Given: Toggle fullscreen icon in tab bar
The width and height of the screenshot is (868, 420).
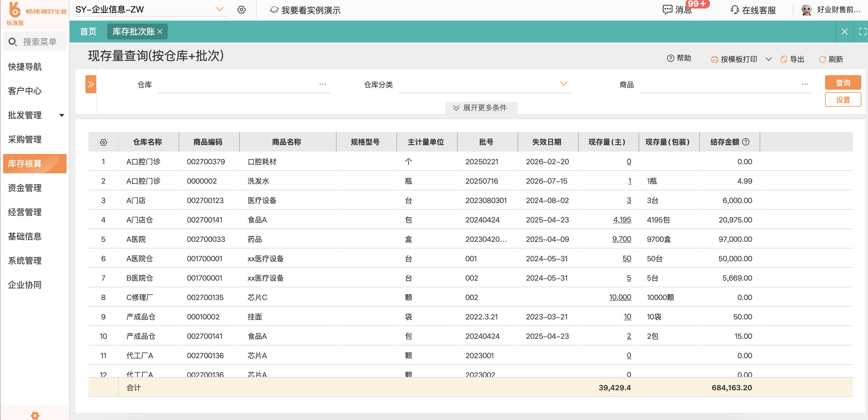Looking at the screenshot, I should point(862,32).
